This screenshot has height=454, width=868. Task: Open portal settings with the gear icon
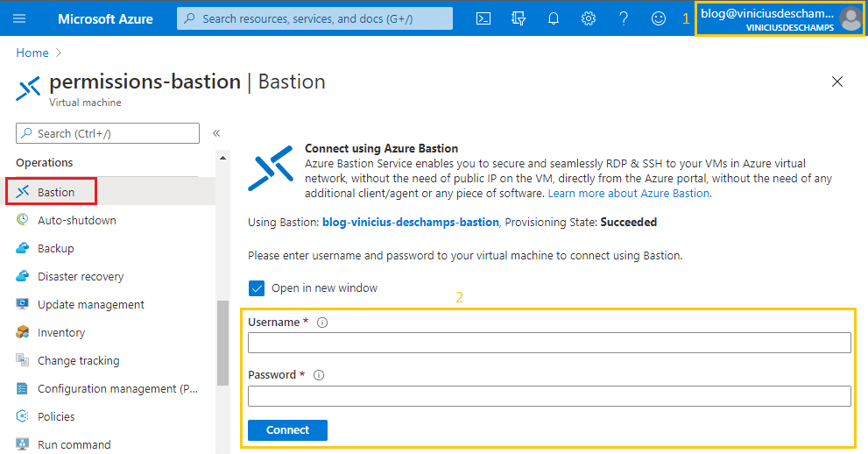pos(589,18)
